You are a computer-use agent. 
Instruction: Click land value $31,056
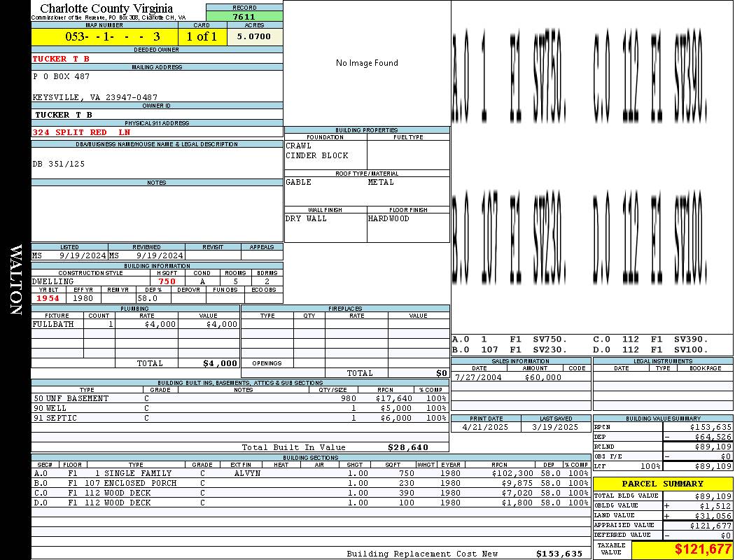click(x=713, y=516)
